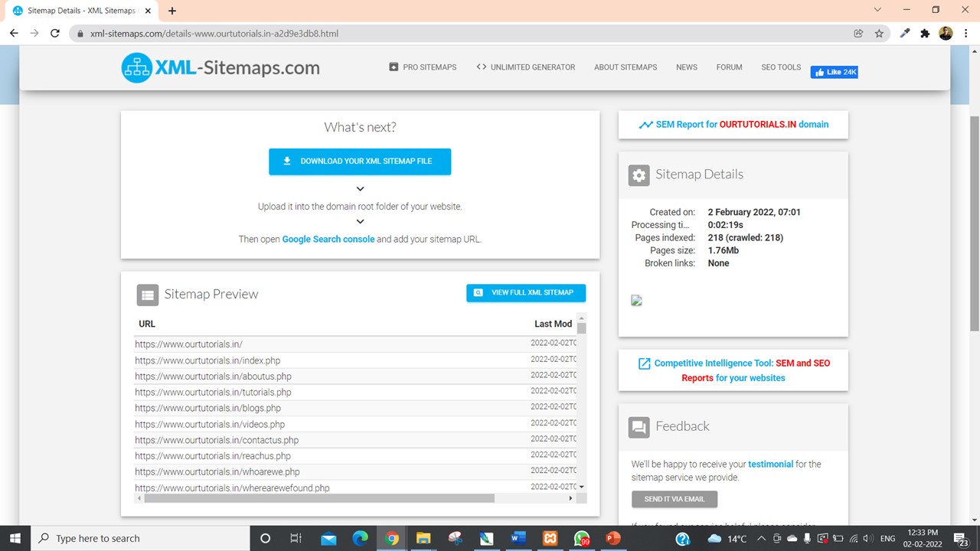This screenshot has width=980, height=551.
Task: Open File Explorer from the taskbar
Action: click(423, 538)
